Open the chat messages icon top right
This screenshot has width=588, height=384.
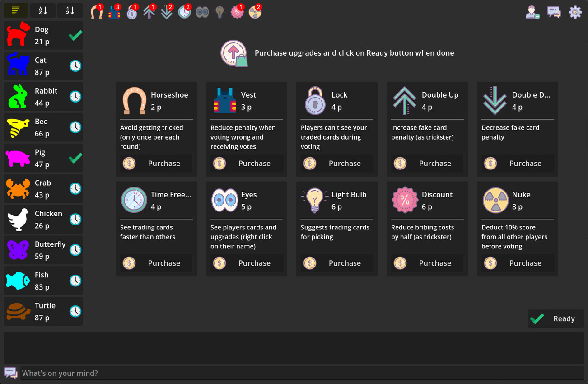click(554, 12)
